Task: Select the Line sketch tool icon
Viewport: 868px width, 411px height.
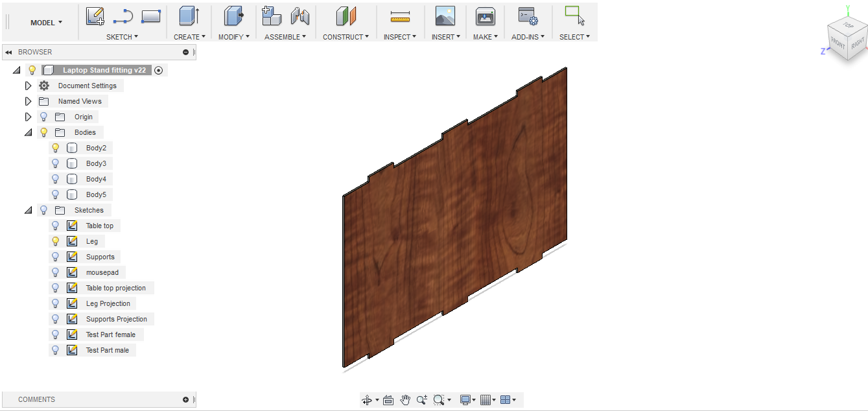Action: [123, 16]
